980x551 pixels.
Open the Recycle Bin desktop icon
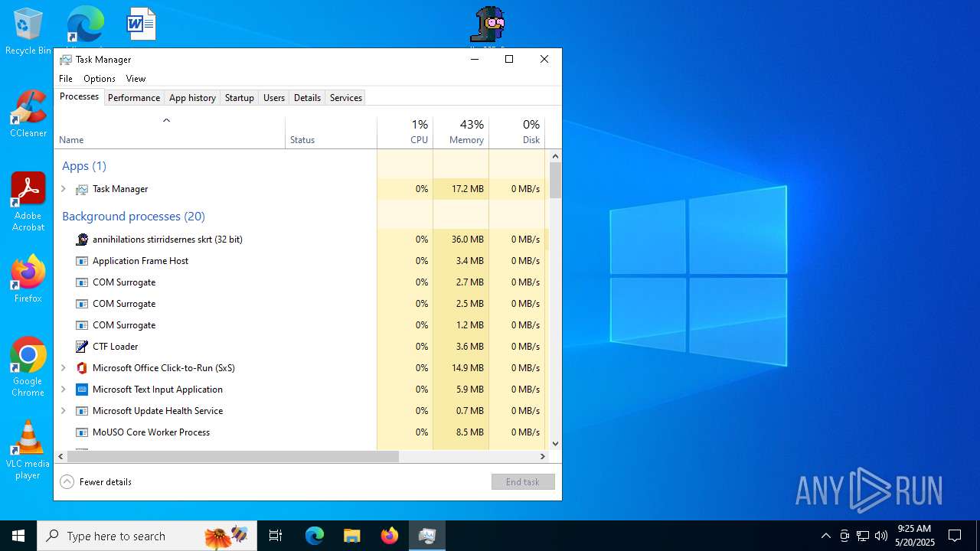[28, 31]
